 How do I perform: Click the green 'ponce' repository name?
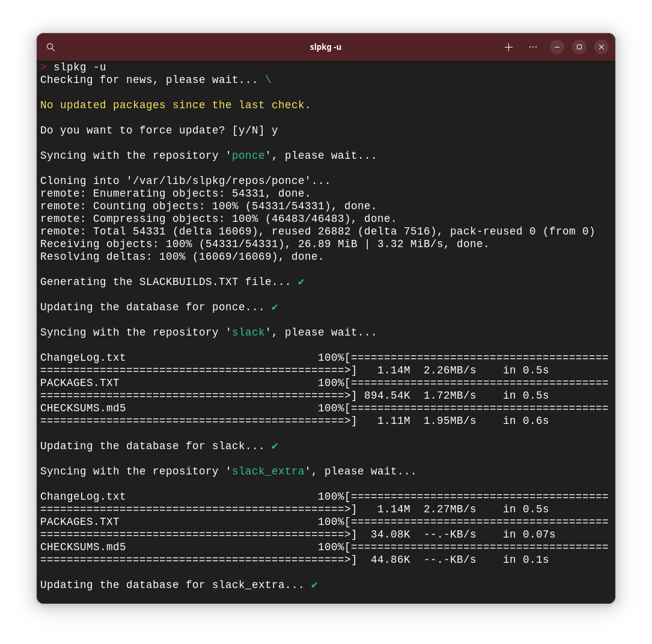248,156
